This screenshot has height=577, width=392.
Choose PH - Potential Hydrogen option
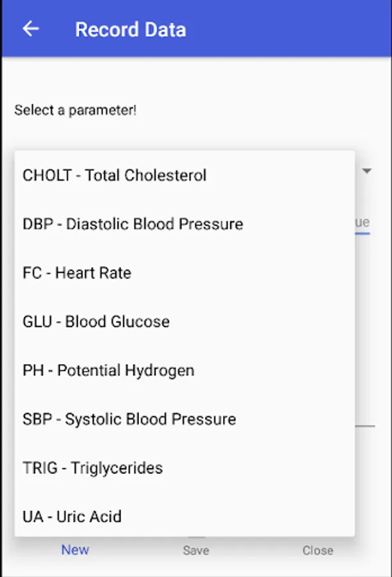108,370
